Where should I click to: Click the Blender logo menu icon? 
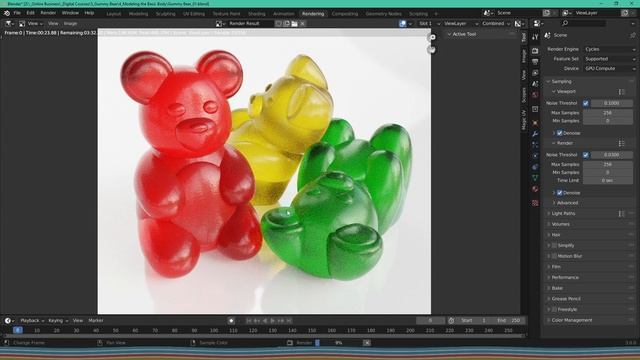pyautogui.click(x=7, y=13)
